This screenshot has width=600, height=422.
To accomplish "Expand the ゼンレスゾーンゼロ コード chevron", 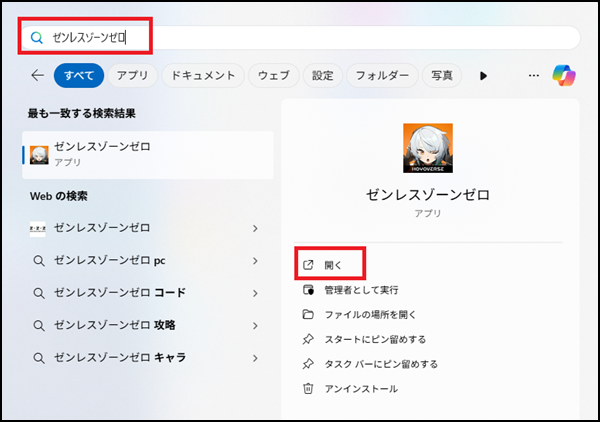I will point(255,293).
